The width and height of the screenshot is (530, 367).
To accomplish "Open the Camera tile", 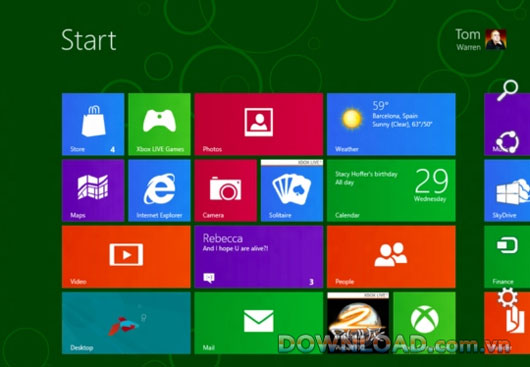I will coord(225,190).
